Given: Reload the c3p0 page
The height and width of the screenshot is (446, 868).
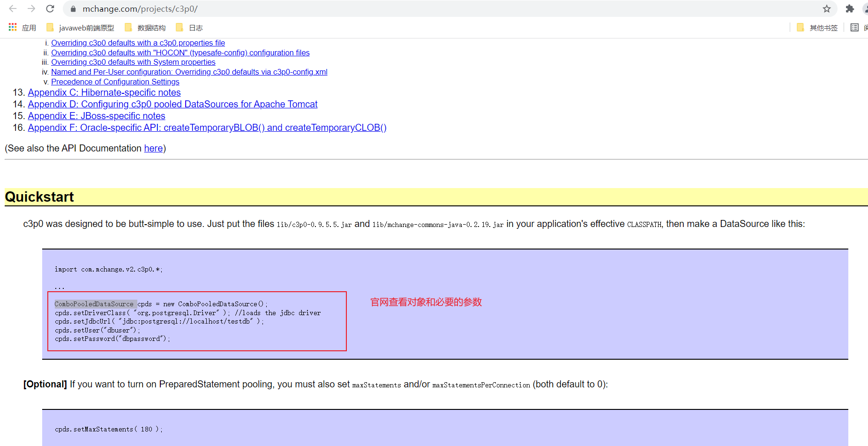Looking at the screenshot, I should [x=50, y=8].
